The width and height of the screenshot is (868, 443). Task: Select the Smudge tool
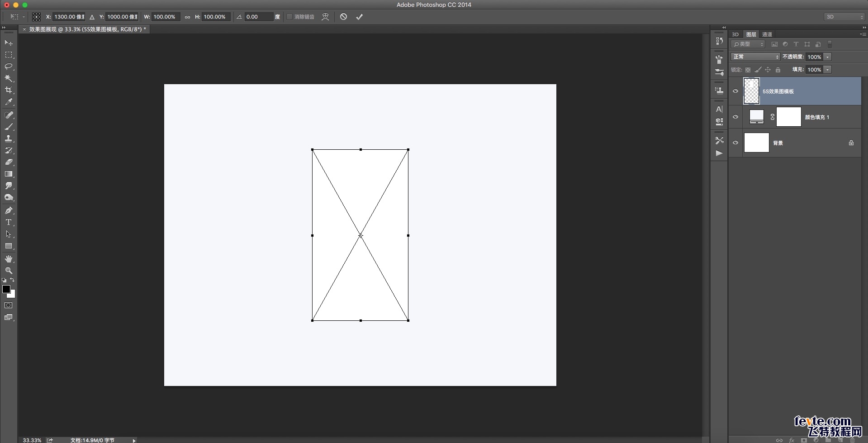(x=9, y=186)
